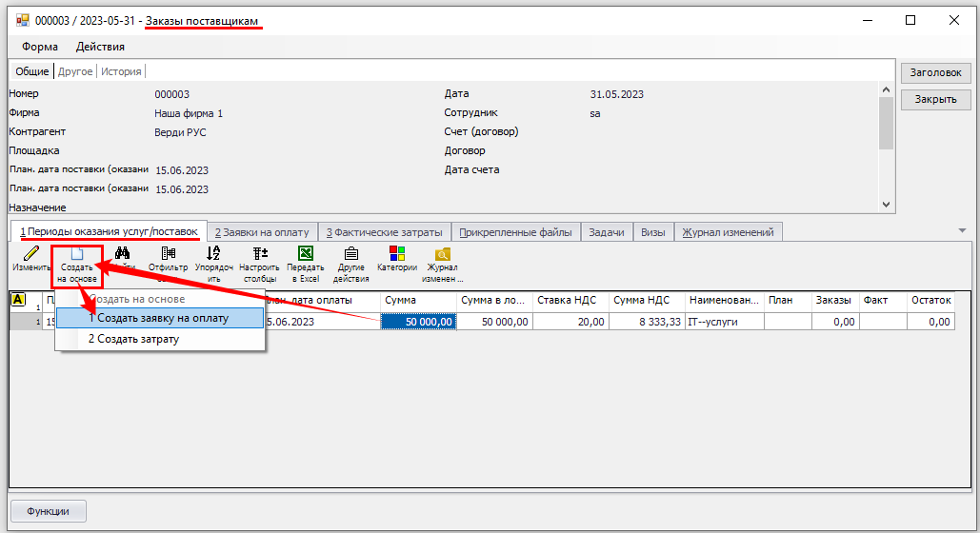Screen dimensions: 980x533
Task: Choose Создать затрату from the dropdown list
Action: point(133,339)
